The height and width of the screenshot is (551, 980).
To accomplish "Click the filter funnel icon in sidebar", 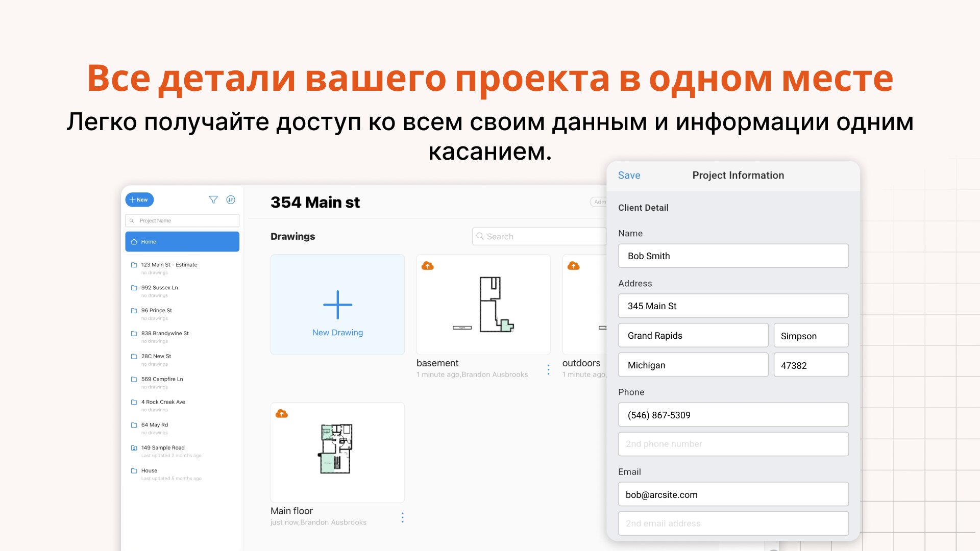I will pyautogui.click(x=213, y=200).
